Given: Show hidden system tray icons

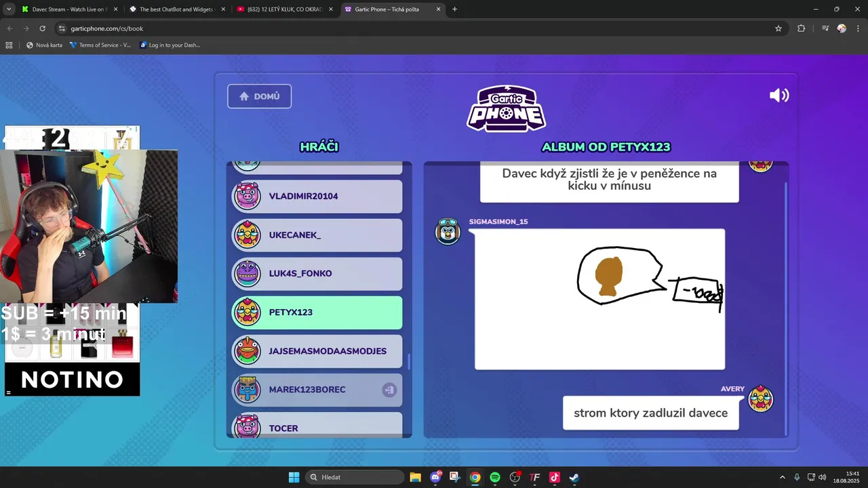Looking at the screenshot, I should pos(782,477).
